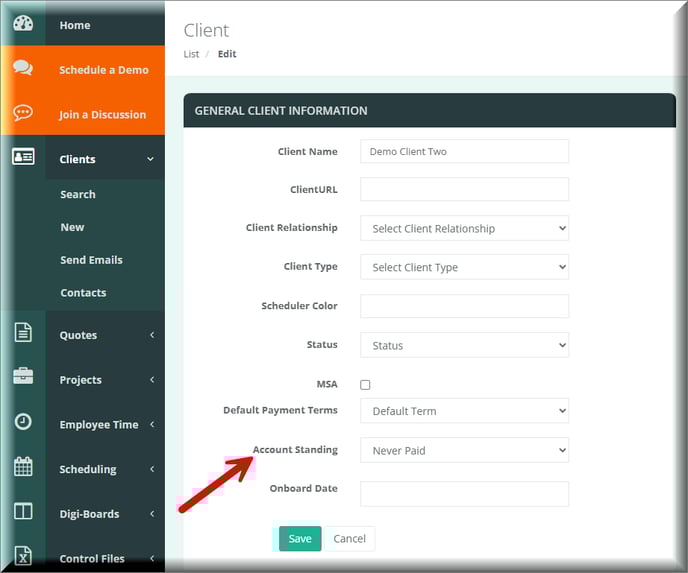Click the Projects briefcase icon
The height and width of the screenshot is (573, 688).
23,378
